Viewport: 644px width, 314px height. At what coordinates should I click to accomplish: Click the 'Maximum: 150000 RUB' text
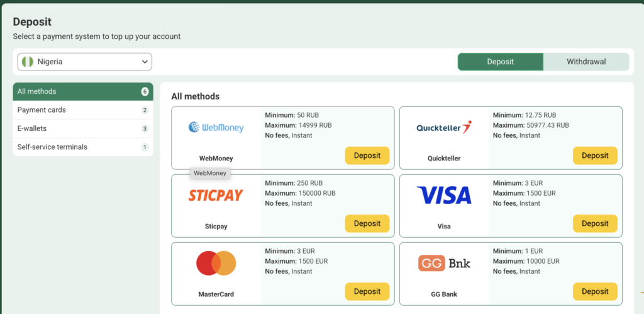300,193
